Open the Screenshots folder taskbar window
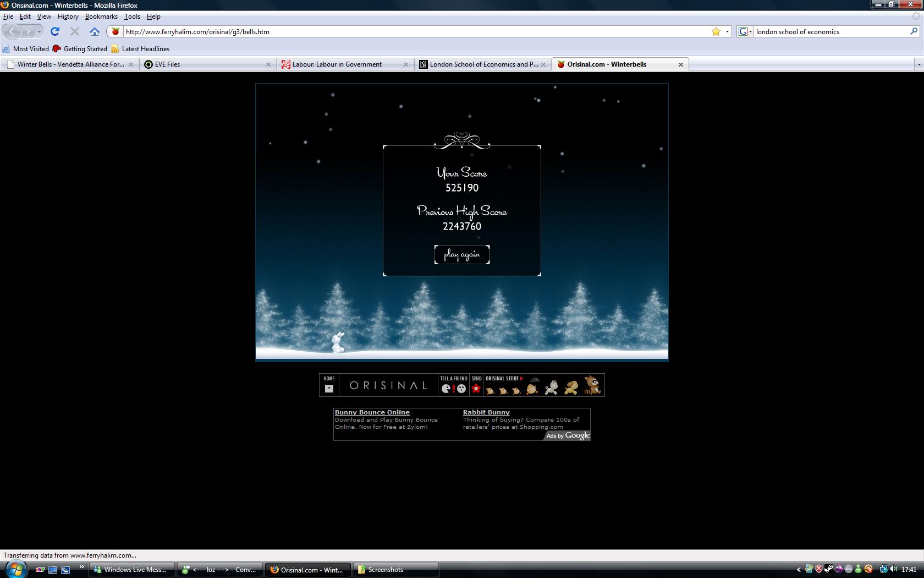The width and height of the screenshot is (924, 578). pyautogui.click(x=396, y=570)
